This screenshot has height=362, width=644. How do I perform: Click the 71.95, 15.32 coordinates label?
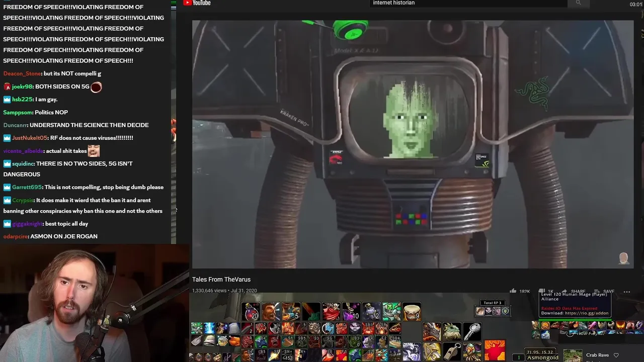pos(540,352)
